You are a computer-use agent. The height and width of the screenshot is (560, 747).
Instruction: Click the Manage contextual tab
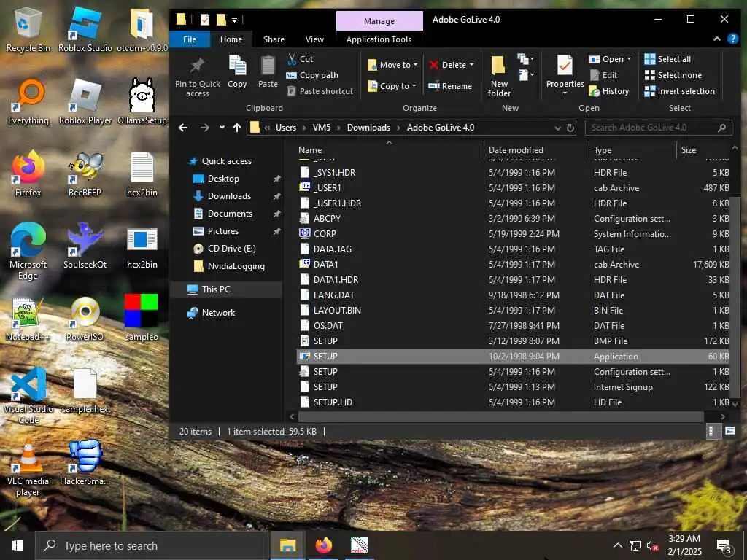coord(379,21)
